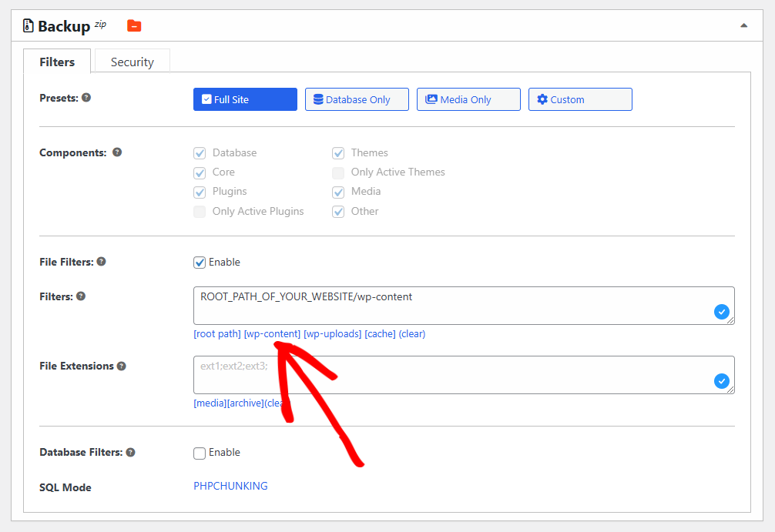Screen dimensions: 775x532
Task: Open the PHPCHUNKING SQL mode link
Action: [x=230, y=486]
